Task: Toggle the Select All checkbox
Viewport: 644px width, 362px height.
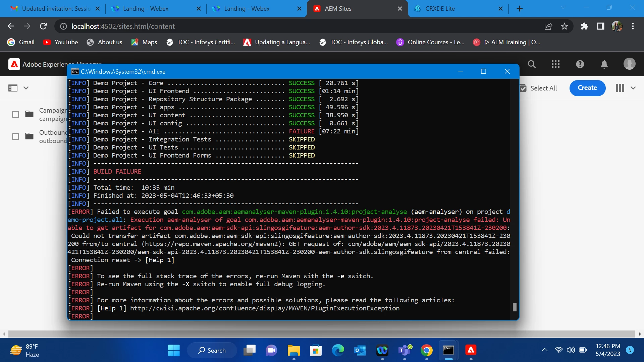Action: coord(523,88)
